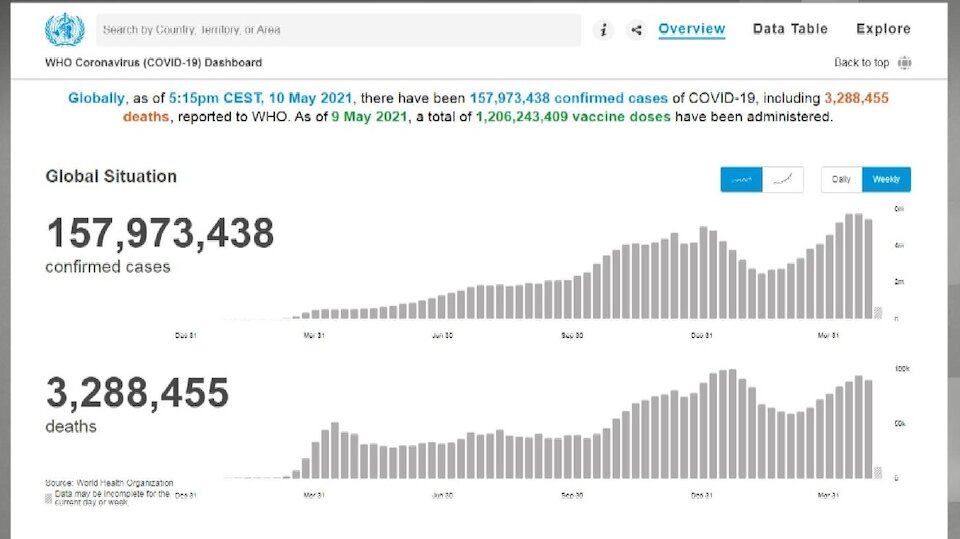Click 1,206,243,409 vaccine doses text
This screenshot has height=539, width=960.
(x=573, y=116)
